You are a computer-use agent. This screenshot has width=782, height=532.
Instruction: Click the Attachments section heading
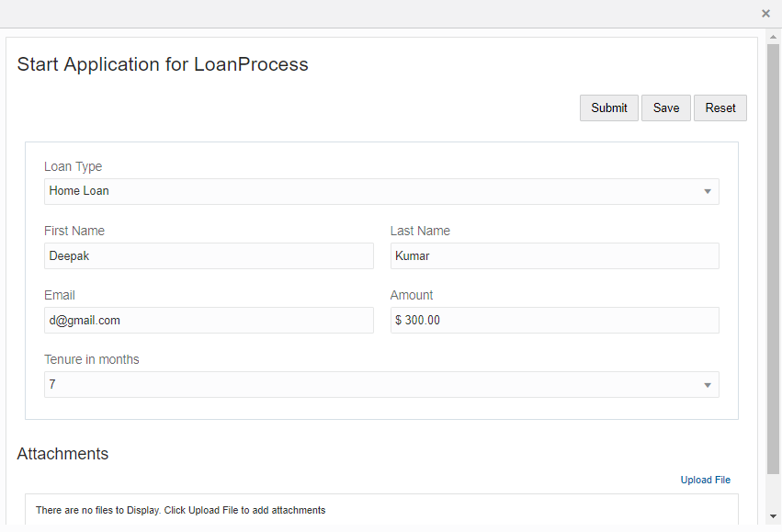(62, 454)
